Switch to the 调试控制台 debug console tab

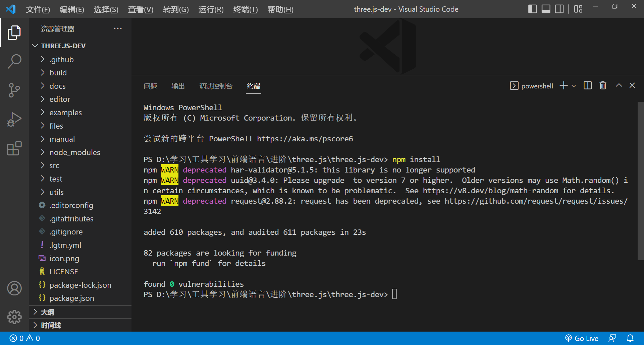coord(216,86)
